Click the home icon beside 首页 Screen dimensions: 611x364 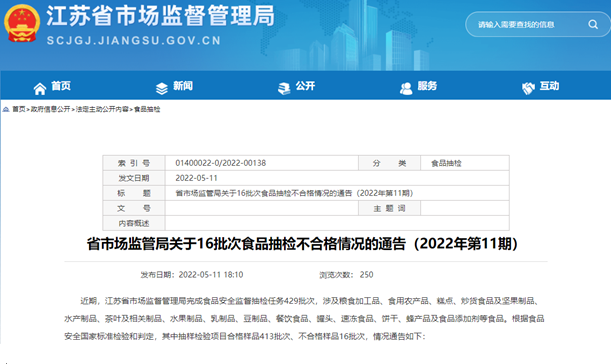39,88
